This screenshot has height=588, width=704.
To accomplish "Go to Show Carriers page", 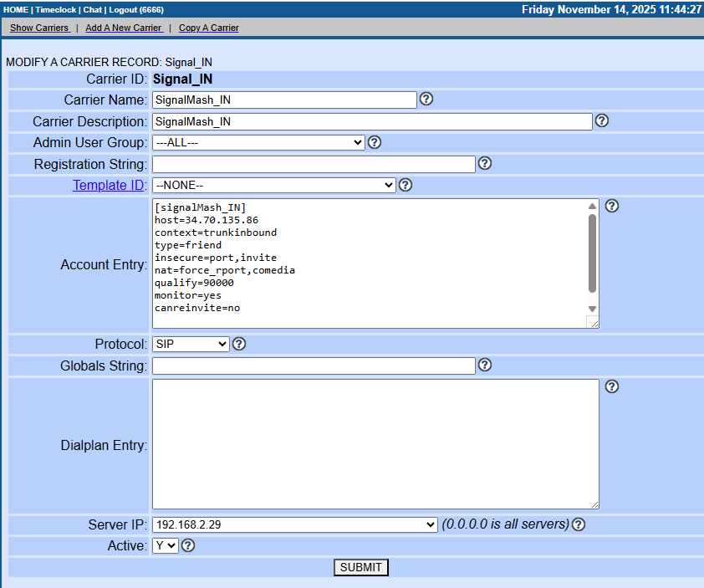I will point(39,28).
